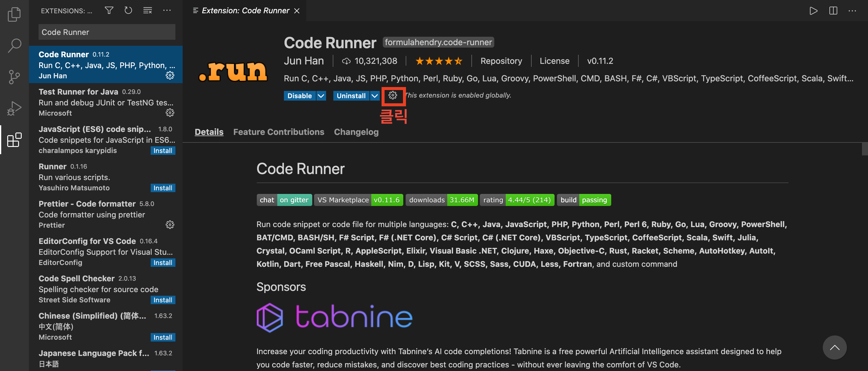Install the Code Spell Checker extension
868x371 pixels.
coord(162,300)
